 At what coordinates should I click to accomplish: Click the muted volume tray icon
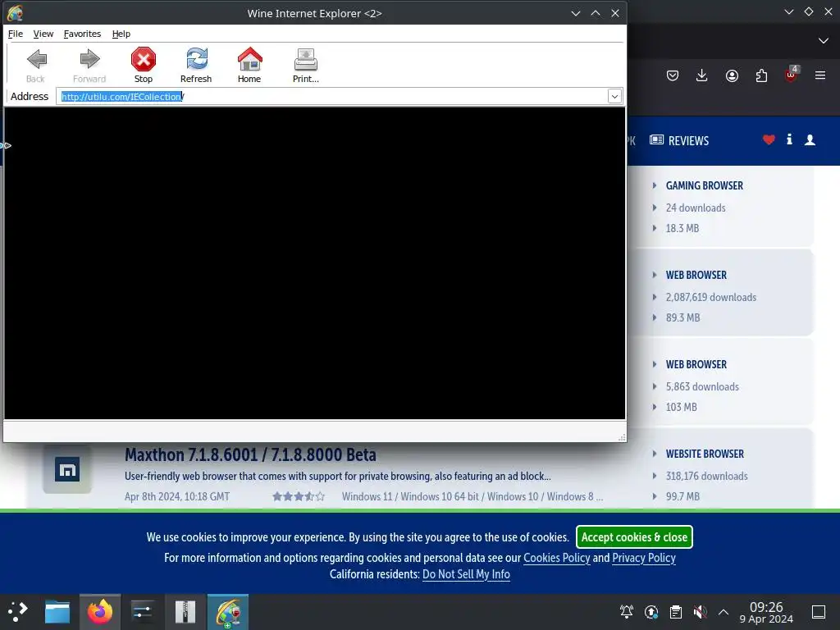700,611
